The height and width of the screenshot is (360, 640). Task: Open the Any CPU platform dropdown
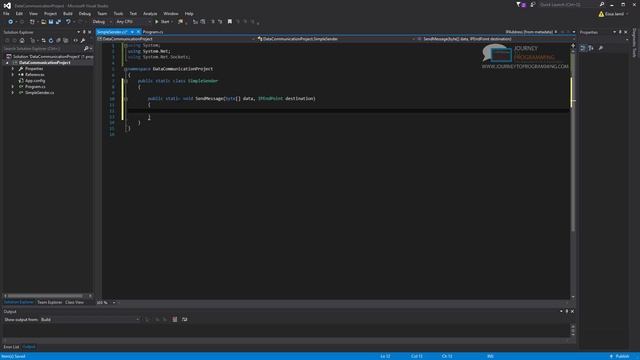click(133, 22)
